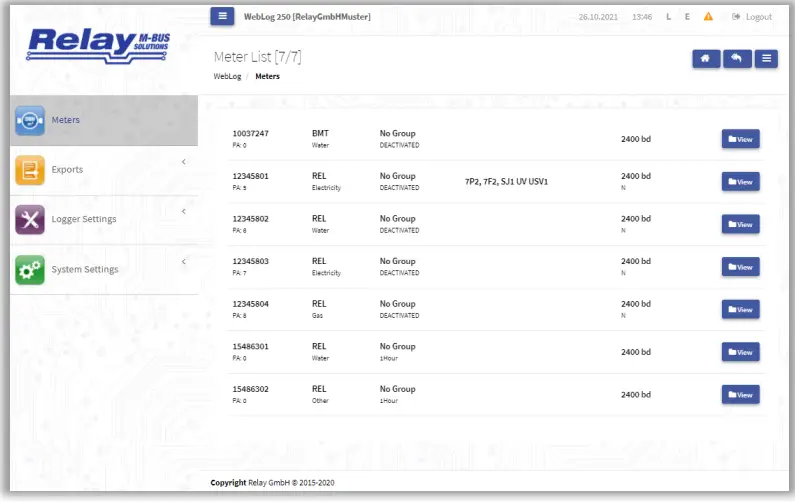Click the System Settings gears icon
This screenshot has width=795, height=502.
coord(30,269)
